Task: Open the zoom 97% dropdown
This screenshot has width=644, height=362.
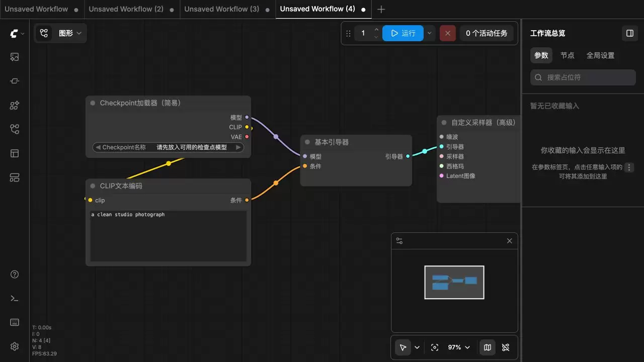Action: (x=459, y=347)
